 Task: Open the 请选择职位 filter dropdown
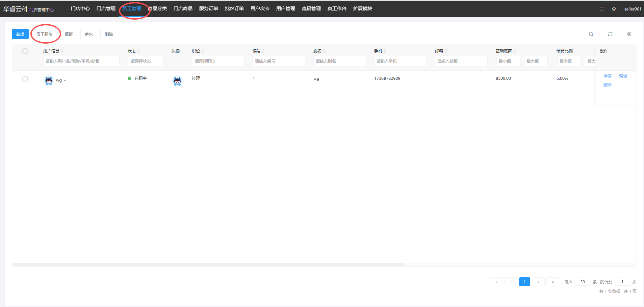pyautogui.click(x=218, y=61)
